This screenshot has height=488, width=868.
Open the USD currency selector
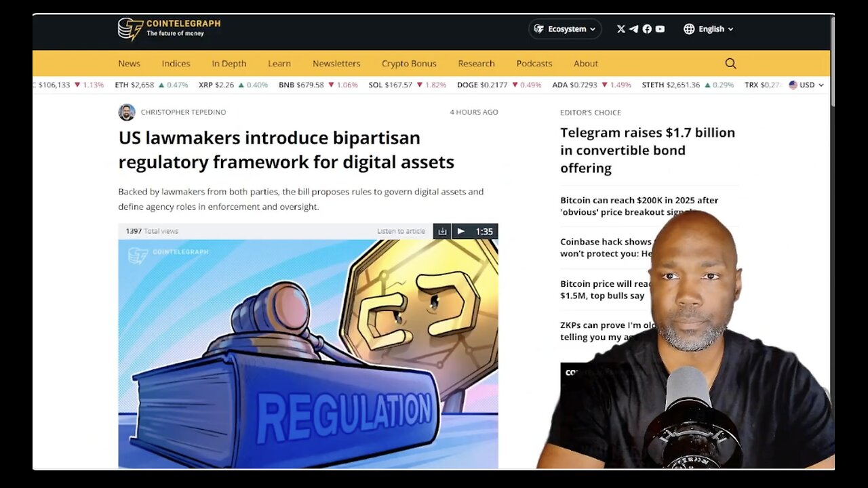coord(806,85)
